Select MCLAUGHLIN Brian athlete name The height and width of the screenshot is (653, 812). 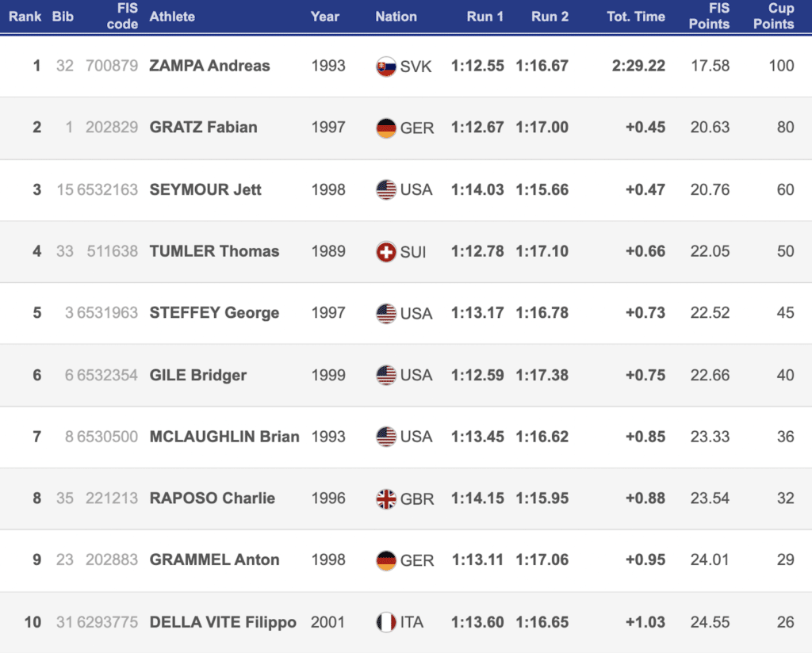pos(224,437)
